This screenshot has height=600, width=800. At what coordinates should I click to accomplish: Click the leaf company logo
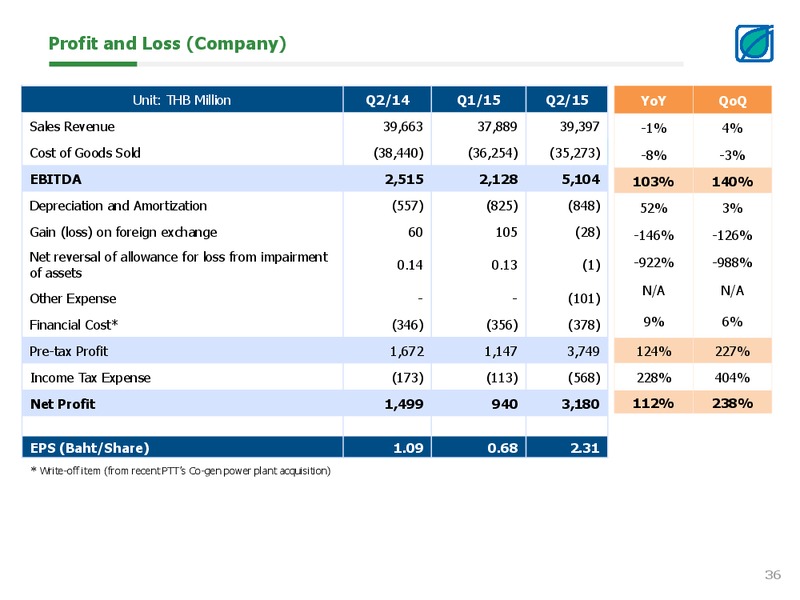pos(754,43)
